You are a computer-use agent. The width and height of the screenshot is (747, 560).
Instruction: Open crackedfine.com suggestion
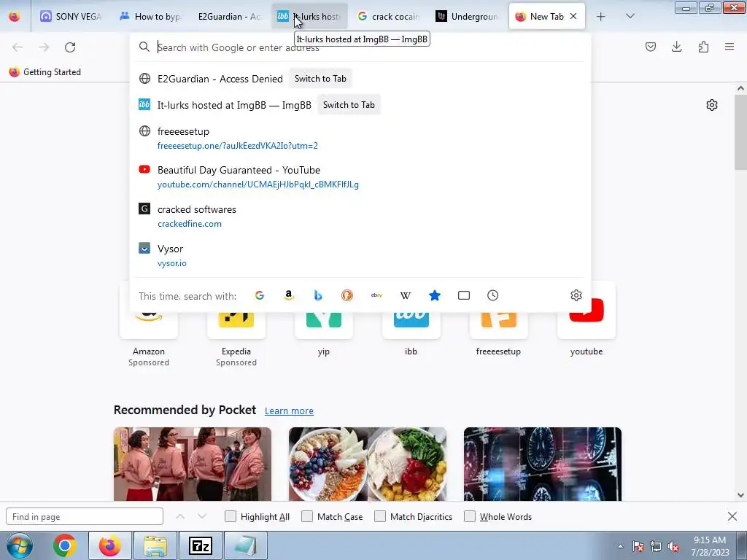click(360, 216)
